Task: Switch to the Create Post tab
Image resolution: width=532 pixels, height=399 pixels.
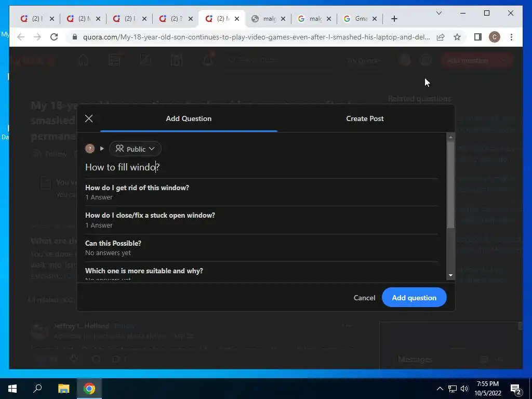Action: click(x=365, y=118)
